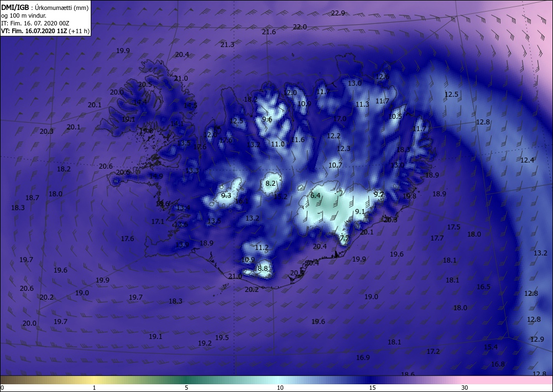Viewport: 553px width, 392px height.
Task: Select the 14.4 value in the Westfjords
Action: click(x=140, y=102)
